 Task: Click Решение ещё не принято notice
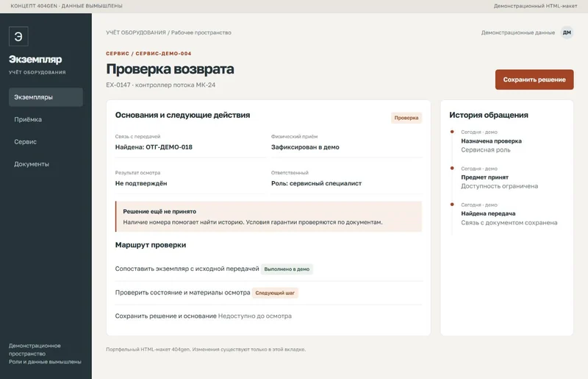click(268, 216)
